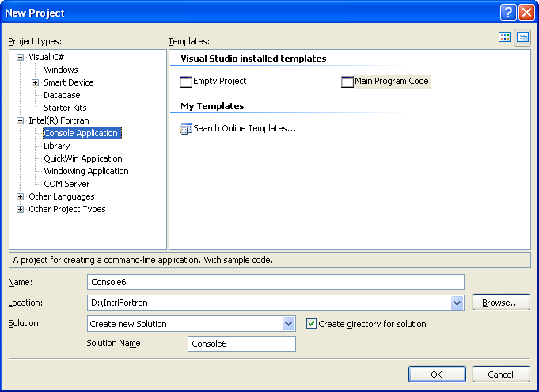Select the Database project type

click(62, 95)
